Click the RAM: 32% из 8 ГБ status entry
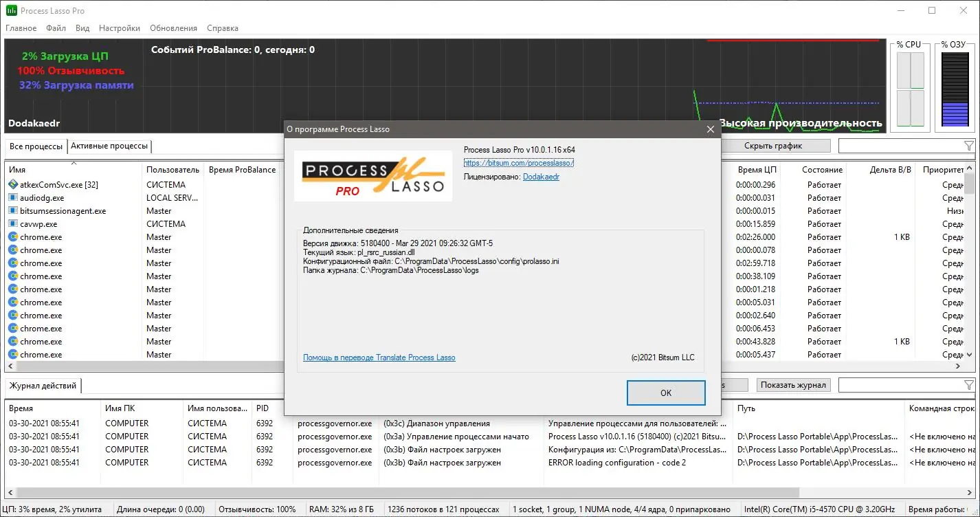Viewport: 980px width, 517px height. click(342, 509)
